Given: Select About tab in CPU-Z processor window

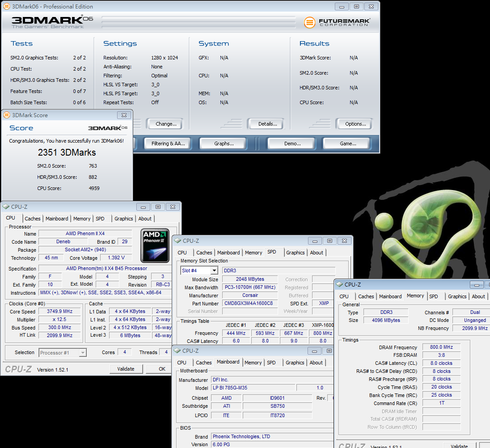Looking at the screenshot, I should (145, 219).
